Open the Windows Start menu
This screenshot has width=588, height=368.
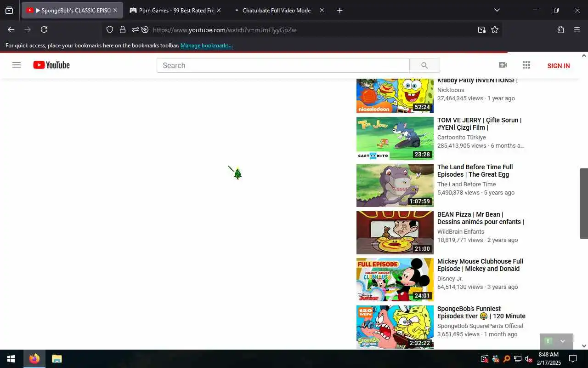tap(11, 359)
